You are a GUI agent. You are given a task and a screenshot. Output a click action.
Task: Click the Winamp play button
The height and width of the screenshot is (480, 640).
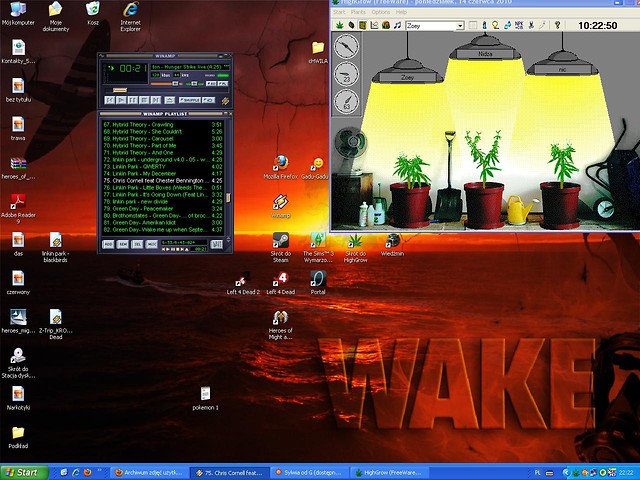coord(121,100)
